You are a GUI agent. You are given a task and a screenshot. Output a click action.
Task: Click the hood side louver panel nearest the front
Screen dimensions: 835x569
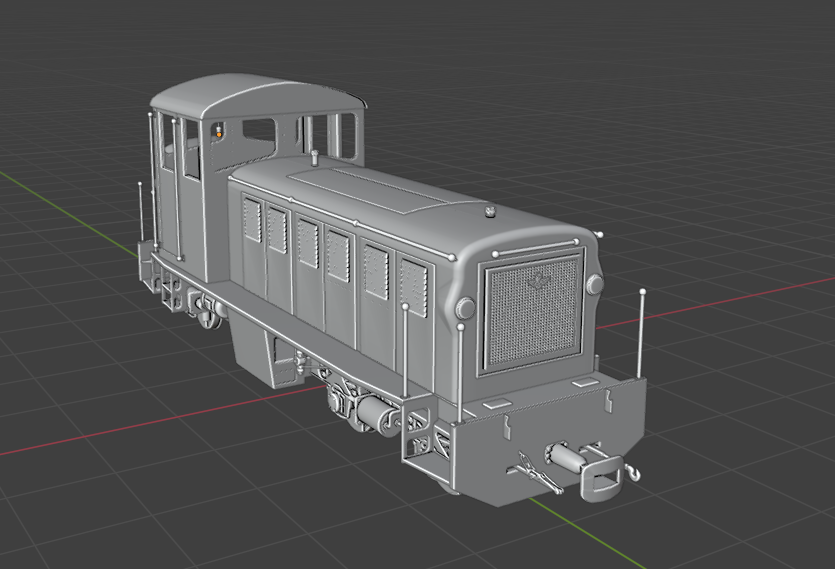(x=414, y=287)
